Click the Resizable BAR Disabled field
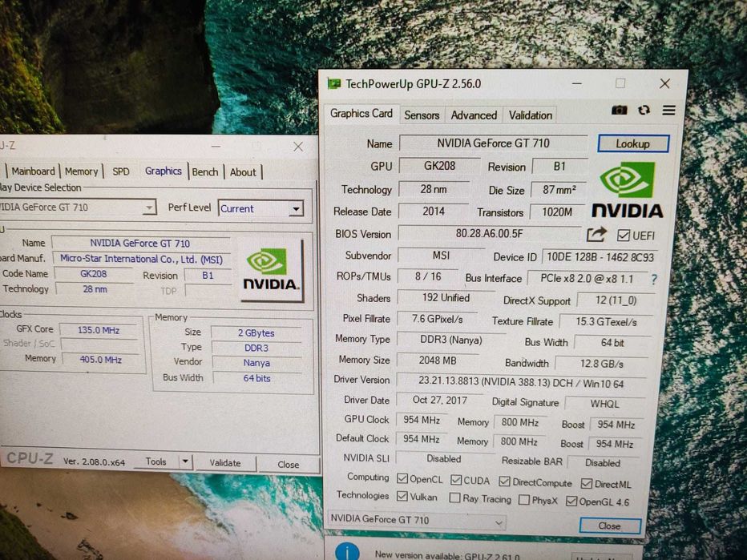Screen dimensions: 747x560 (x=604, y=463)
